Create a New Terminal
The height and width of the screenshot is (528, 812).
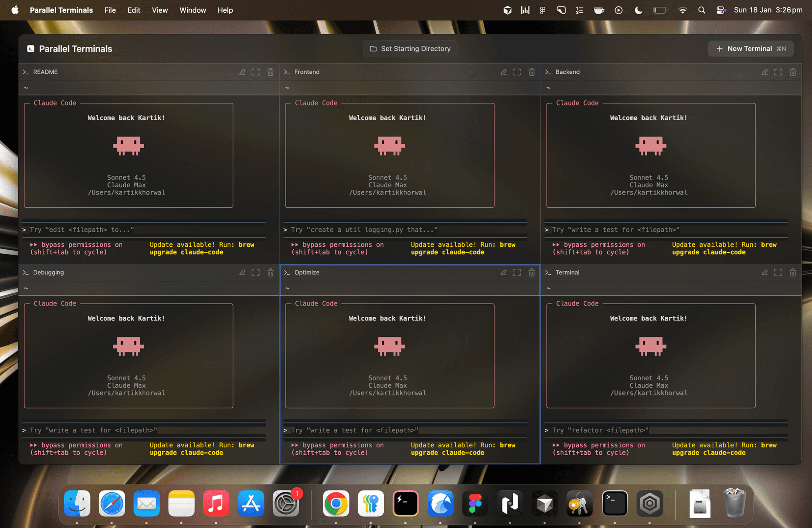pos(750,49)
